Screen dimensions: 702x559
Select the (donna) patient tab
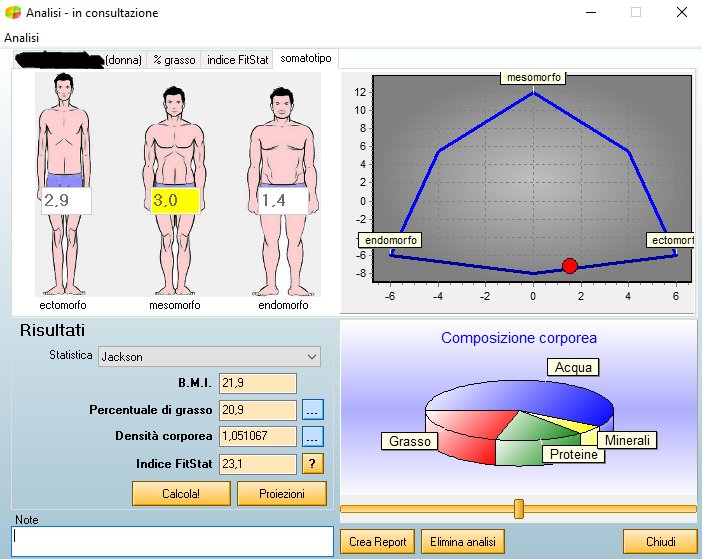(x=79, y=60)
